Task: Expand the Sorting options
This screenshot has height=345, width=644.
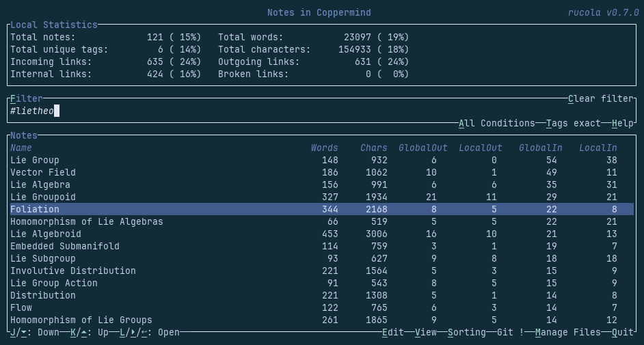Action: (466, 332)
